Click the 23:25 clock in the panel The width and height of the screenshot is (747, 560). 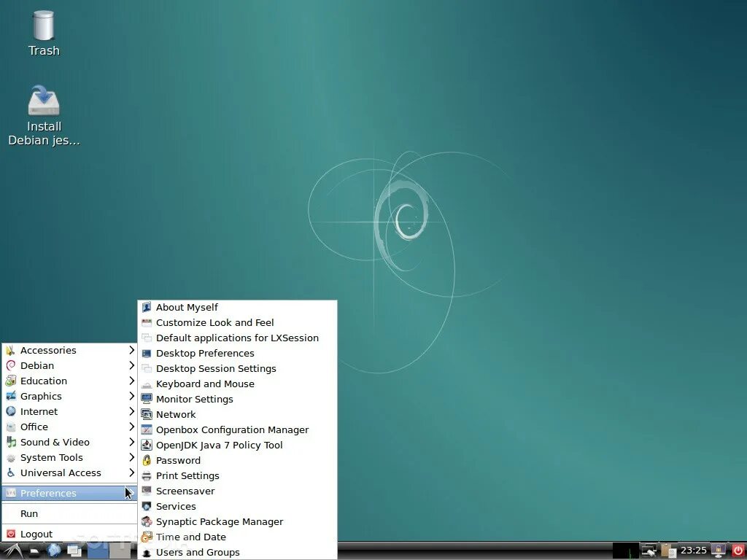(x=693, y=551)
